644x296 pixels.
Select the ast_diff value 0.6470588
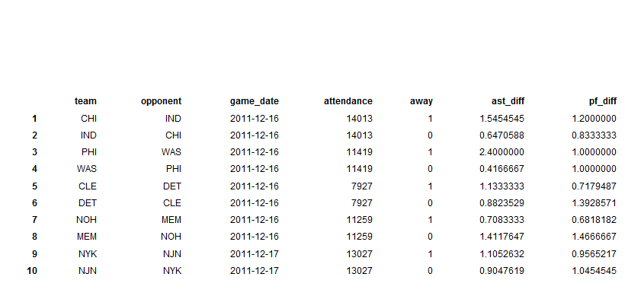click(502, 135)
